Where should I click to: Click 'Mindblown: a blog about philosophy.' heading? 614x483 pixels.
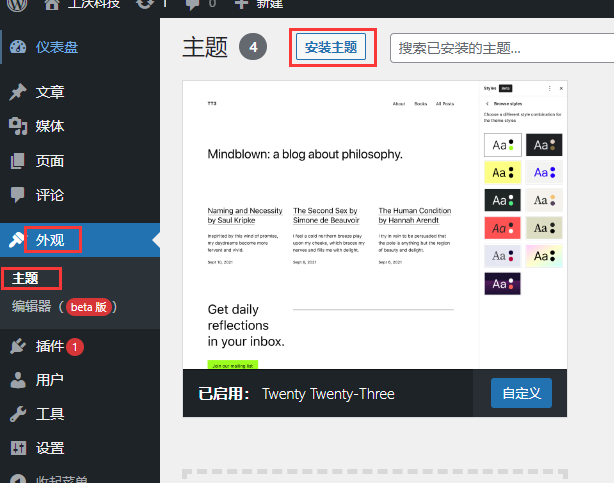[305, 154]
